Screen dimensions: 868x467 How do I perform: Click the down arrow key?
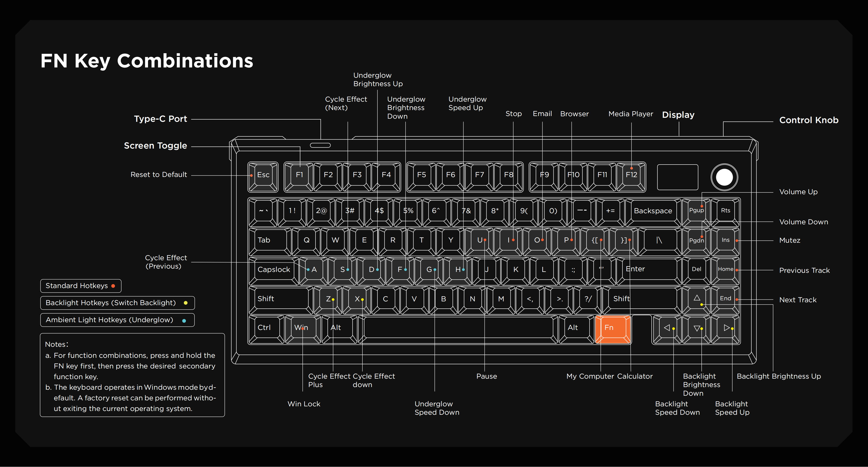[x=697, y=328]
